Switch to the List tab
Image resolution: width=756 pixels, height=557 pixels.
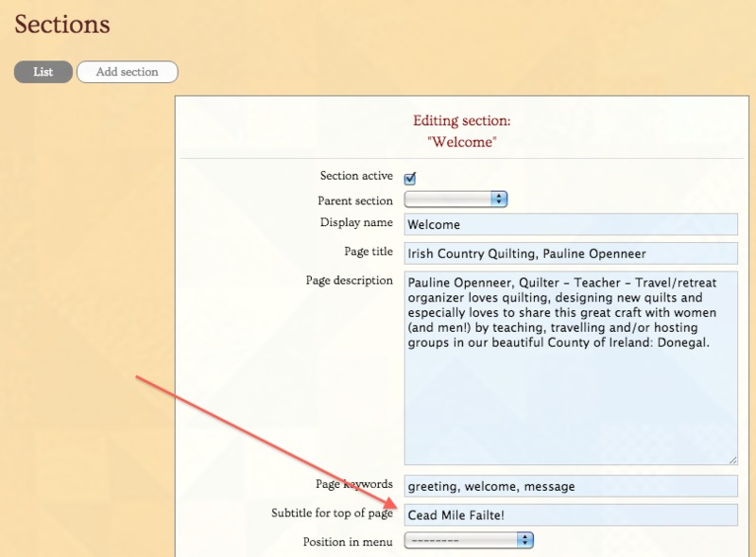pyautogui.click(x=43, y=72)
